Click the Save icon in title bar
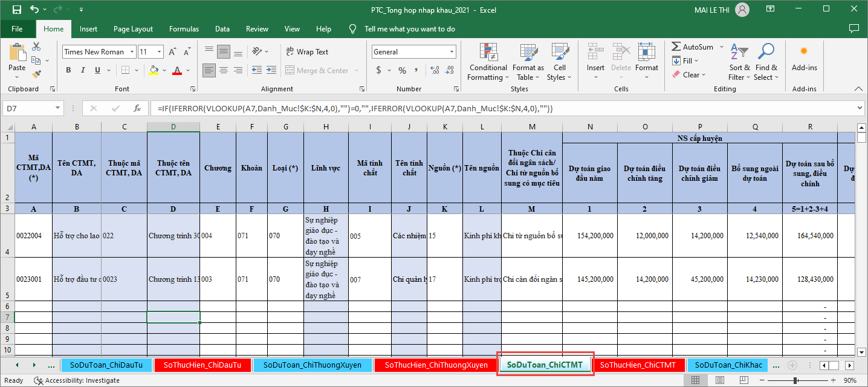868x387 pixels. [x=16, y=10]
